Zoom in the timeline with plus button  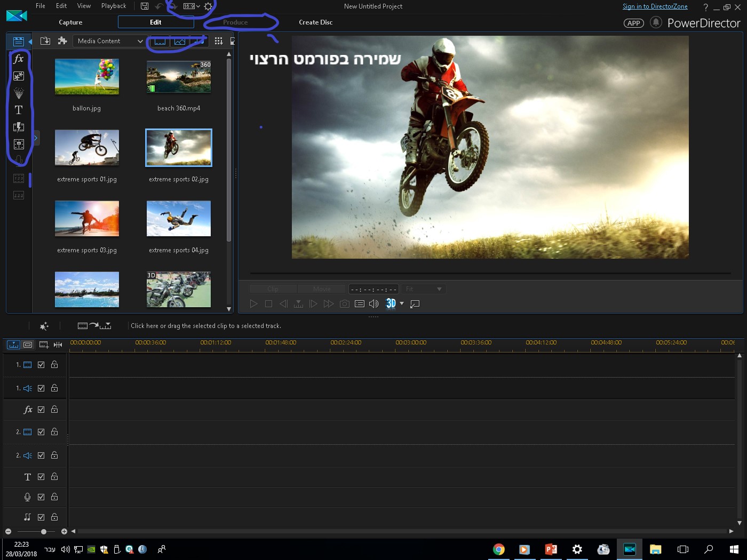point(64,532)
